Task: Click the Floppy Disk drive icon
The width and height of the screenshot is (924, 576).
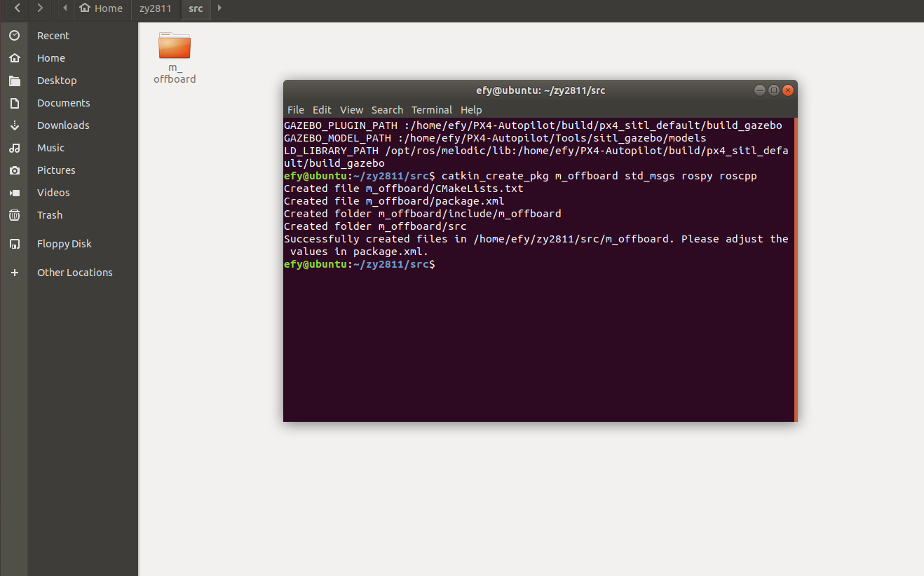Action: [x=14, y=244]
